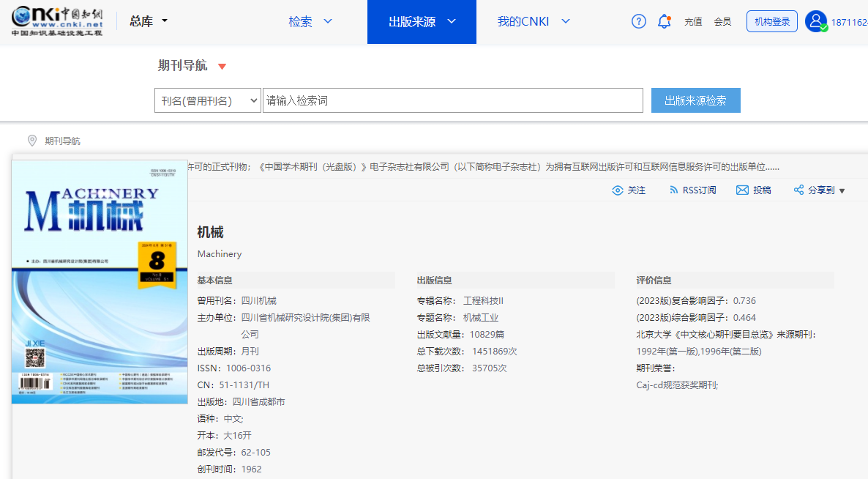Expand the 出版来源 menu chevron
Image resolution: width=868 pixels, height=479 pixels.
click(451, 21)
